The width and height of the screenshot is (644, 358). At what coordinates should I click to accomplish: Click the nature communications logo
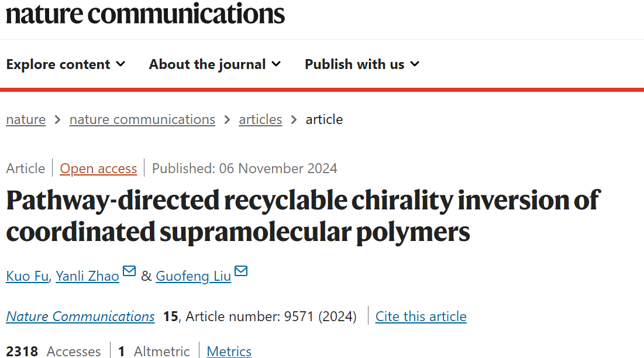click(x=145, y=13)
